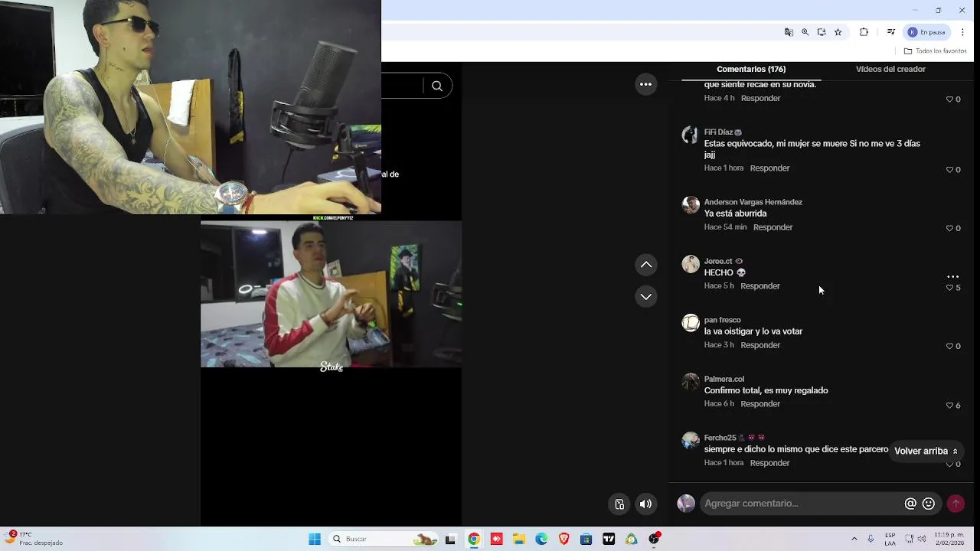Open the video three-dots options button
Screen dimensions: 980x551
[x=646, y=84]
